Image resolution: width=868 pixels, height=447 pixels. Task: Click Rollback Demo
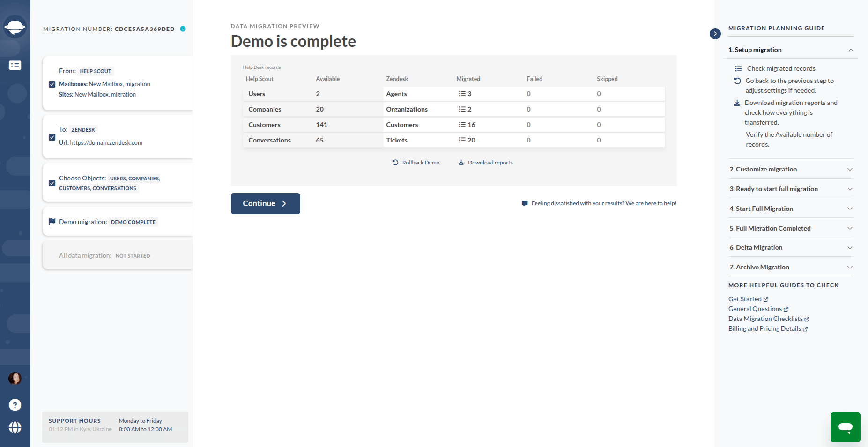click(x=416, y=163)
